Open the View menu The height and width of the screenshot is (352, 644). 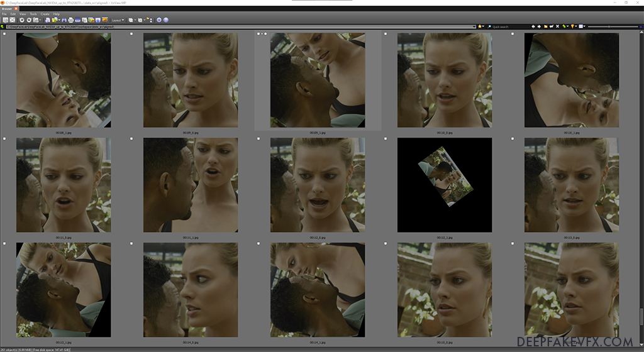[23, 14]
